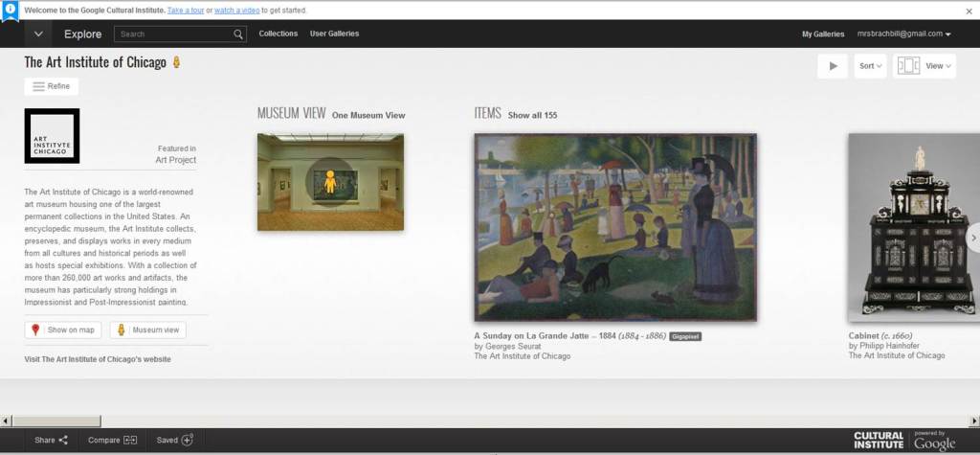Screen dimensions: 980x455
Task: Click the horizontal scrollbar thumb
Action: click(x=56, y=421)
